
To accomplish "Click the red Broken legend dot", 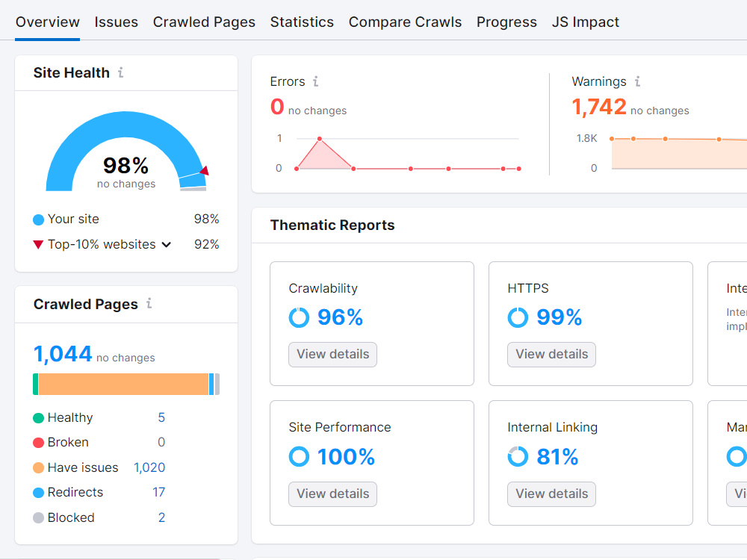I will click(x=39, y=443).
